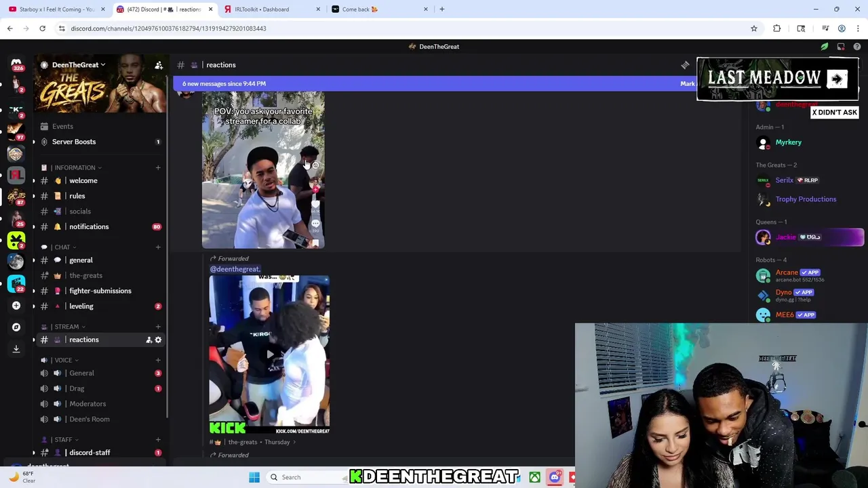
Task: Open the server icon with 97 badge
Action: click(16, 131)
